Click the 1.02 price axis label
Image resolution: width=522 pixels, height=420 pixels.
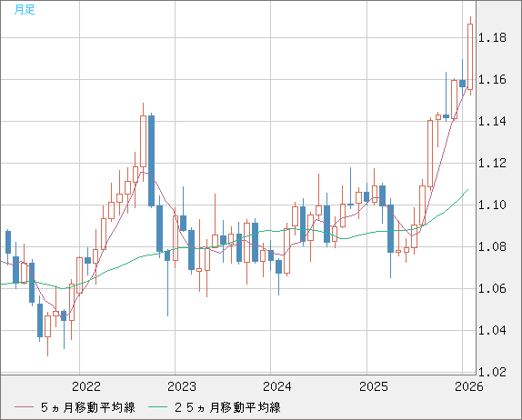coord(492,372)
